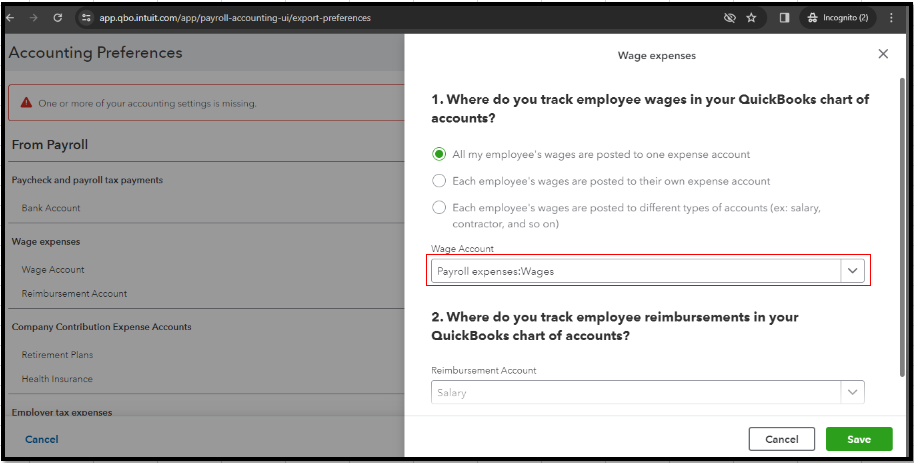Click the Incognito (2) indicator
This screenshot has width=914, height=463.
(x=838, y=18)
